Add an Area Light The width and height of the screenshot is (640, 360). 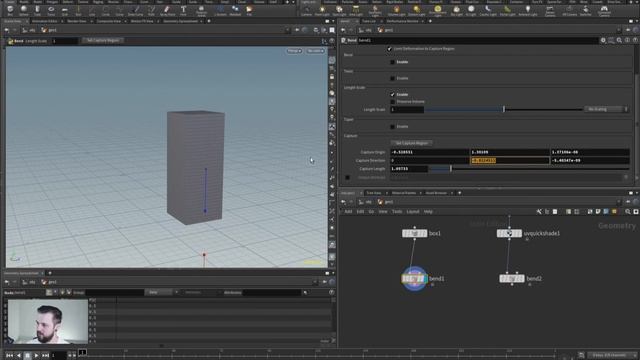(x=356, y=11)
